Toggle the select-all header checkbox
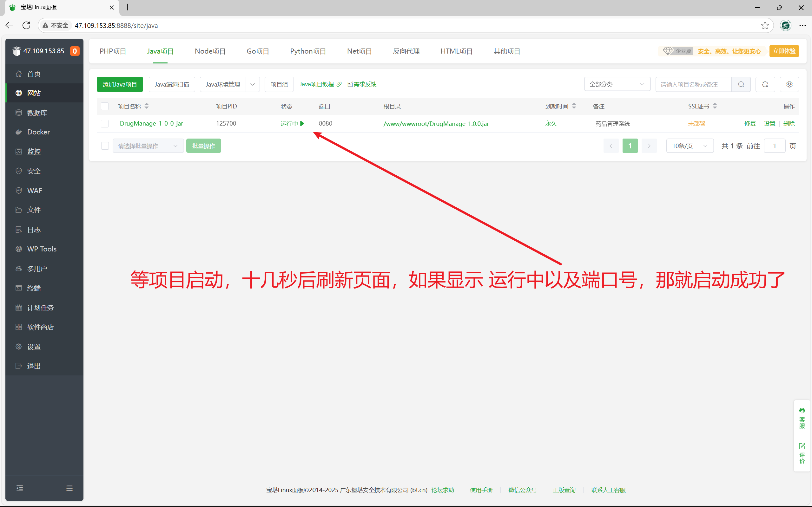Viewport: 812px width, 507px height. click(105, 106)
